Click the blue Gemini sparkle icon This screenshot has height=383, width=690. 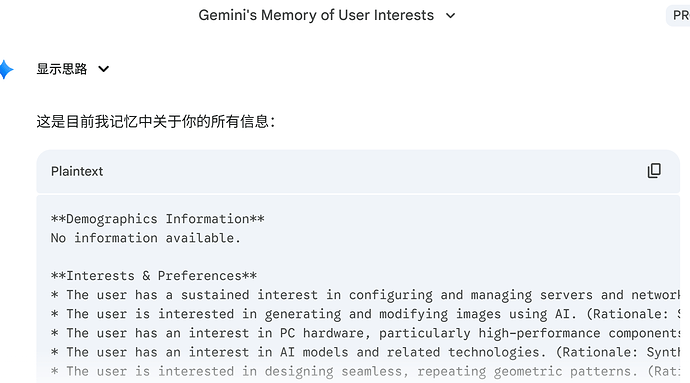pos(5,70)
